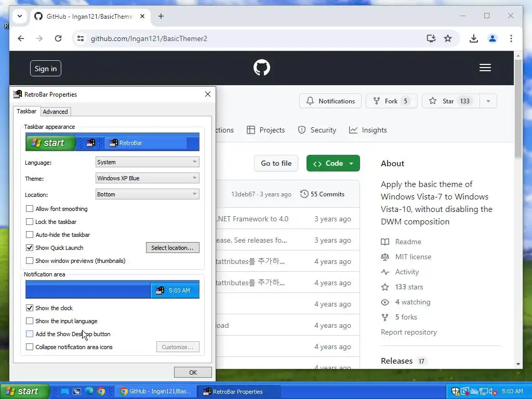
Task: Click the forks icon in About section
Action: [385, 317]
